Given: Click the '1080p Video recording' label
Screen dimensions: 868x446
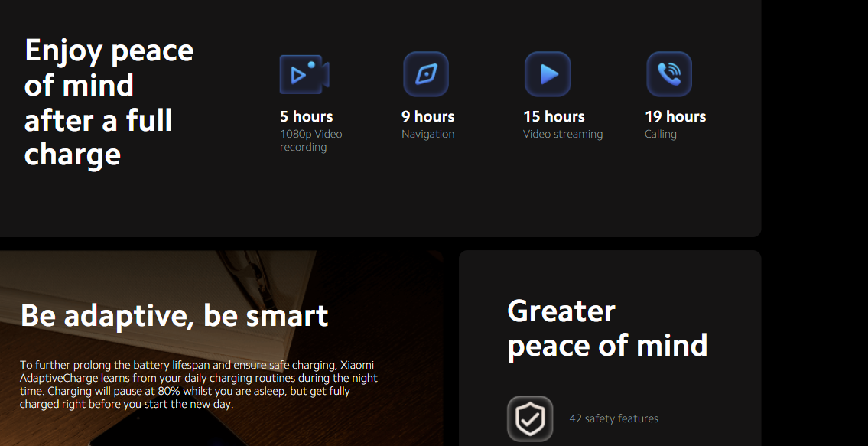Looking at the screenshot, I should (311, 141).
